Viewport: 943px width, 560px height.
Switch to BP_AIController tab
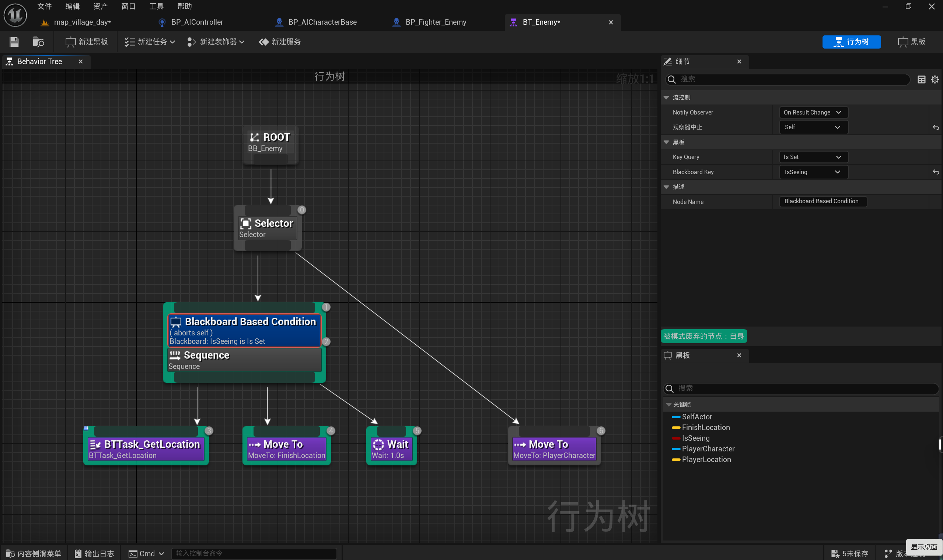196,22
